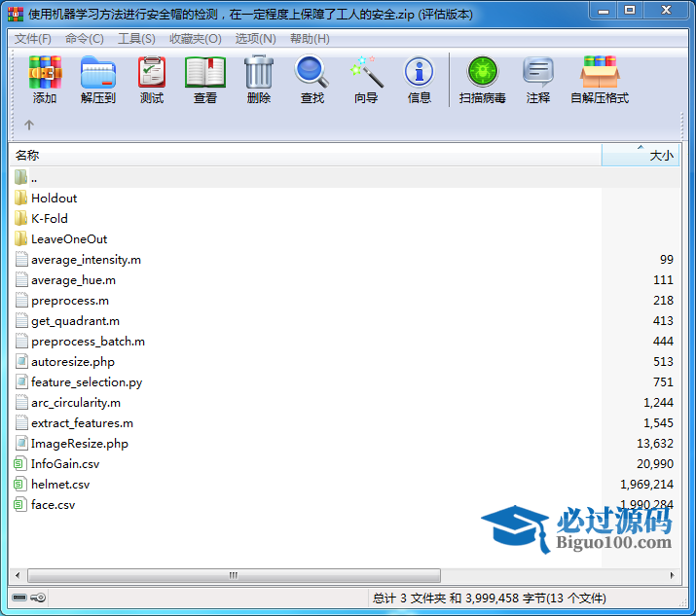Image resolution: width=696 pixels, height=616 pixels.
Task: Click the key icon in status bar
Action: (38, 598)
